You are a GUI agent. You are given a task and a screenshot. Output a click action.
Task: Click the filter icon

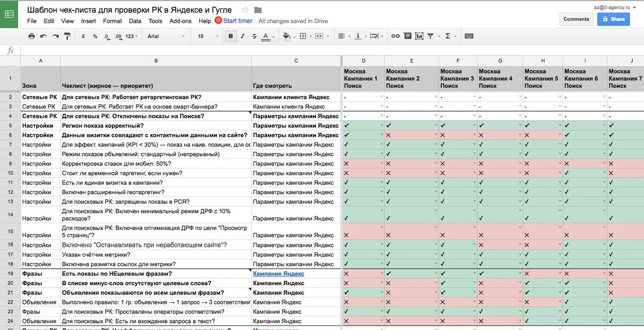(x=431, y=36)
